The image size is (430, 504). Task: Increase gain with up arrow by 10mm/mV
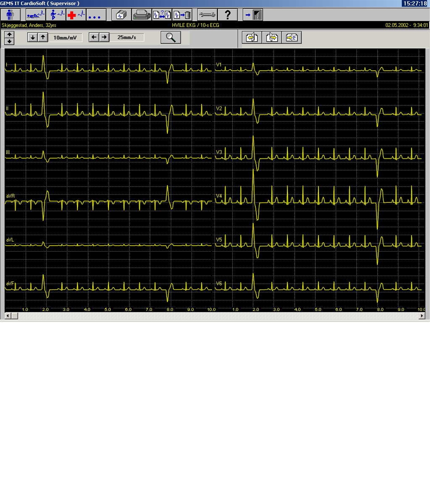43,37
